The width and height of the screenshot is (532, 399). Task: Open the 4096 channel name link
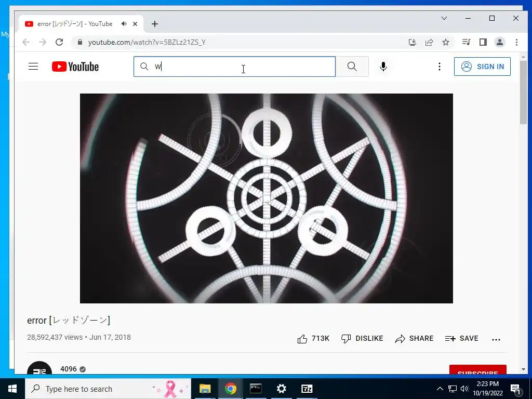[x=69, y=369]
